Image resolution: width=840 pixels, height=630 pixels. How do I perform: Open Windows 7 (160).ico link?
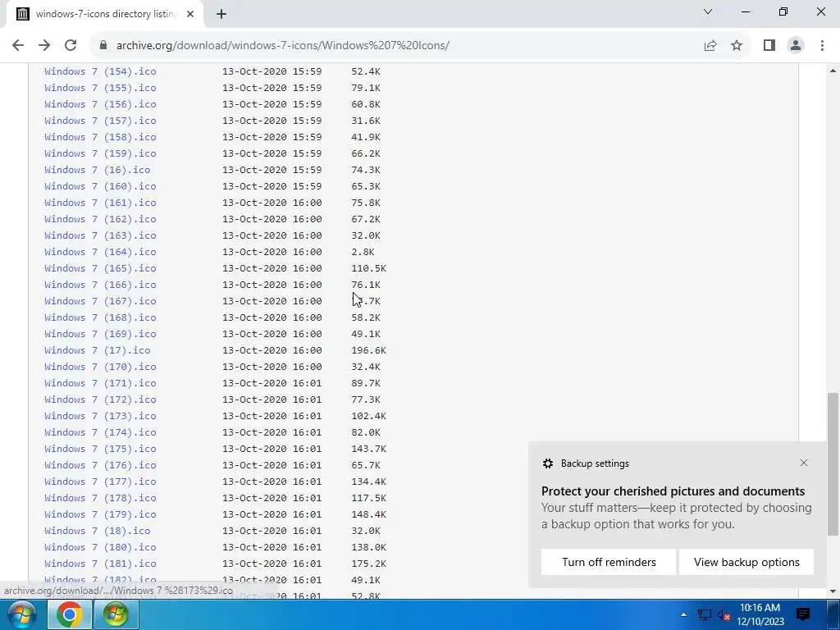tap(100, 186)
